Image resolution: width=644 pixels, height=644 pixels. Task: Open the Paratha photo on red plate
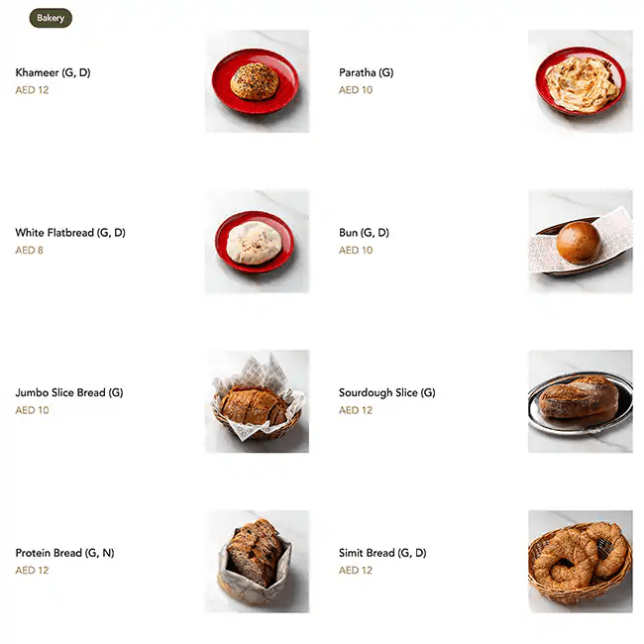click(x=581, y=81)
